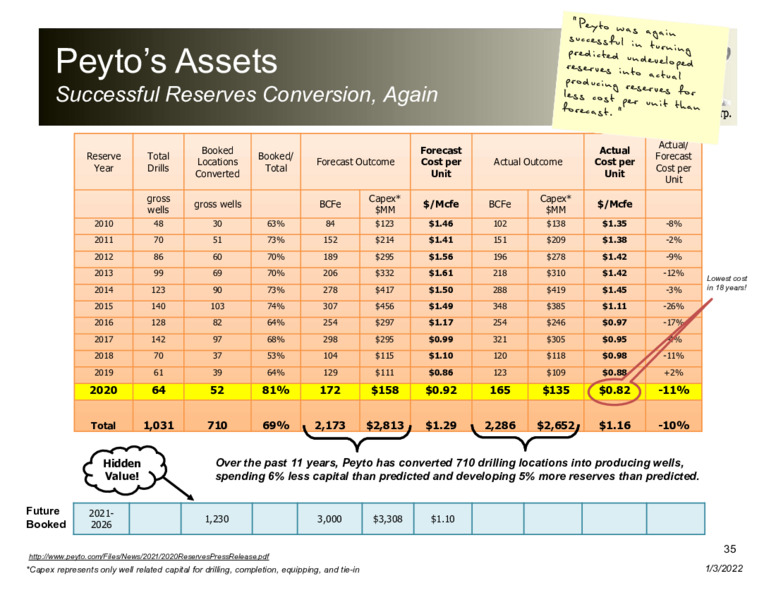Click forecast cost "$1.61" in 2013 row
The image size is (776, 600).
point(441,273)
